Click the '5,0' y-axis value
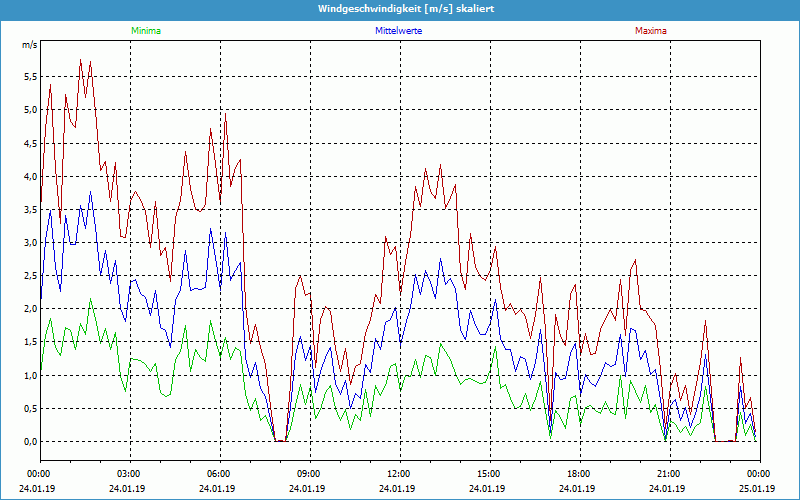This screenshot has width=800, height=500. coord(31,110)
